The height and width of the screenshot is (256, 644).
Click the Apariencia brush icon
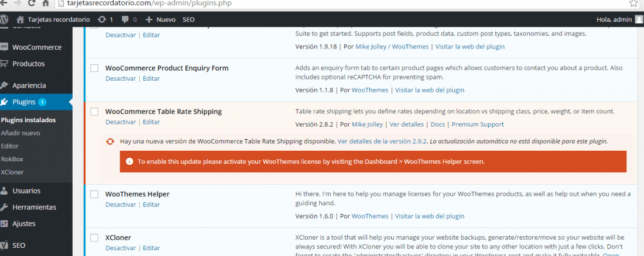[x=4, y=85]
